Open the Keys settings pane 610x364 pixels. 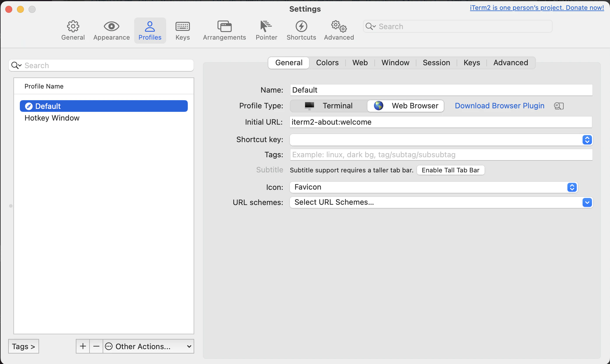pyautogui.click(x=183, y=31)
